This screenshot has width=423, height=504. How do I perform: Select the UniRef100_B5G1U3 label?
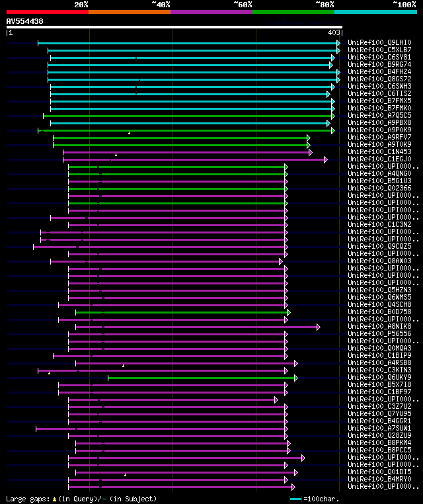click(x=379, y=181)
